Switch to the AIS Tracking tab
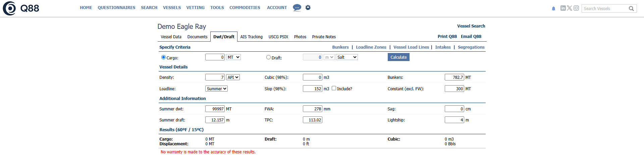644x155 pixels. [251, 37]
